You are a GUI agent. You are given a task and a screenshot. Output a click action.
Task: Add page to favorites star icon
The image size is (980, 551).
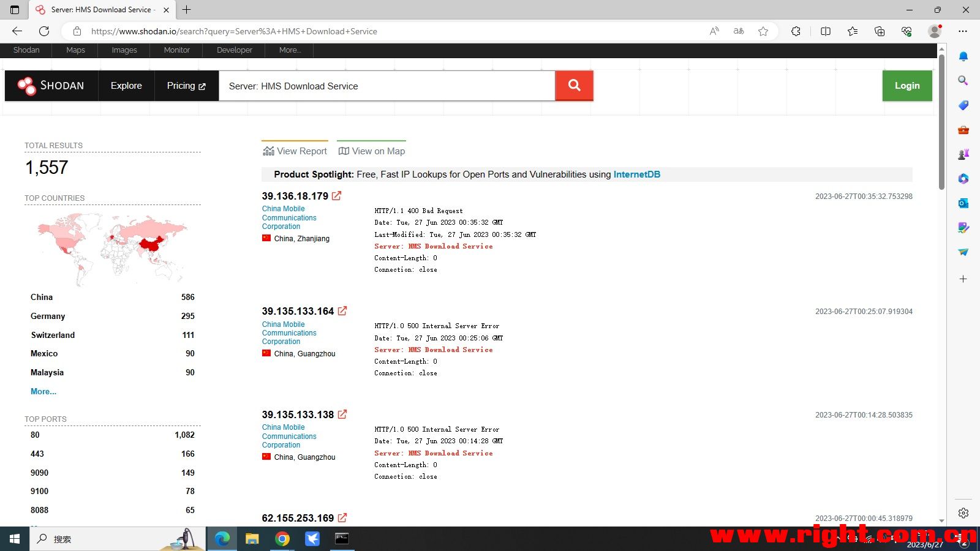763,31
